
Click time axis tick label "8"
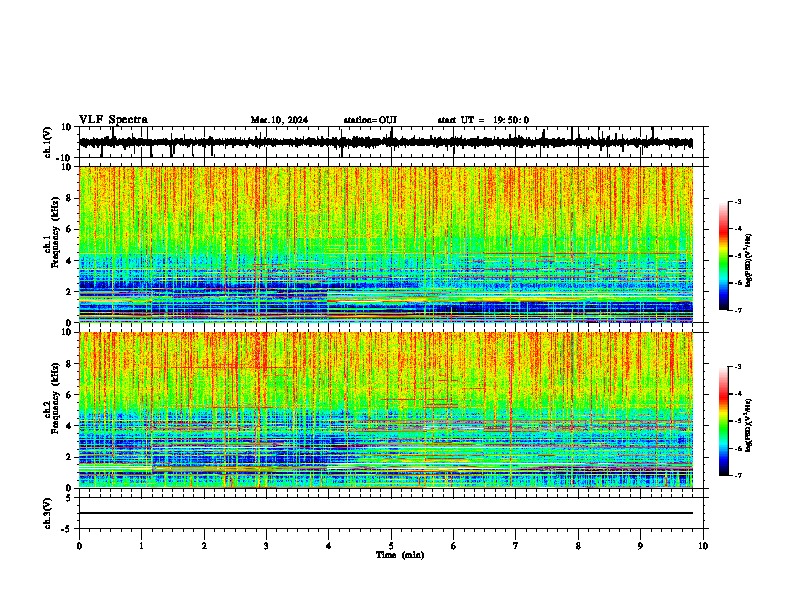(578, 546)
